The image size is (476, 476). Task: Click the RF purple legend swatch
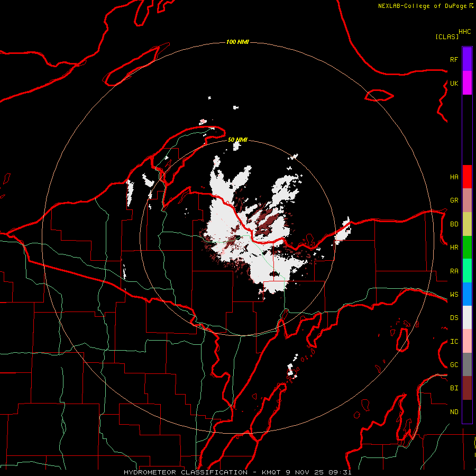(x=467, y=59)
